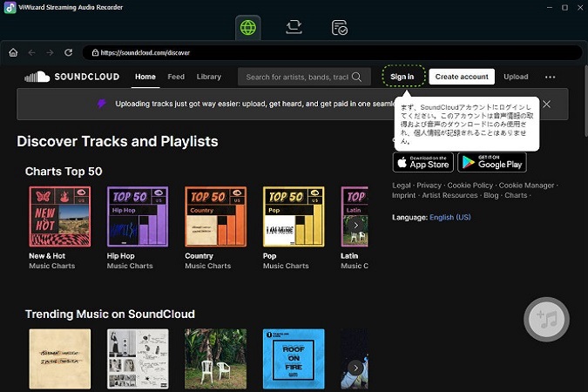Open Pop Top 50 thumbnail
Viewport: 588px width, 392px height.
pos(294,216)
